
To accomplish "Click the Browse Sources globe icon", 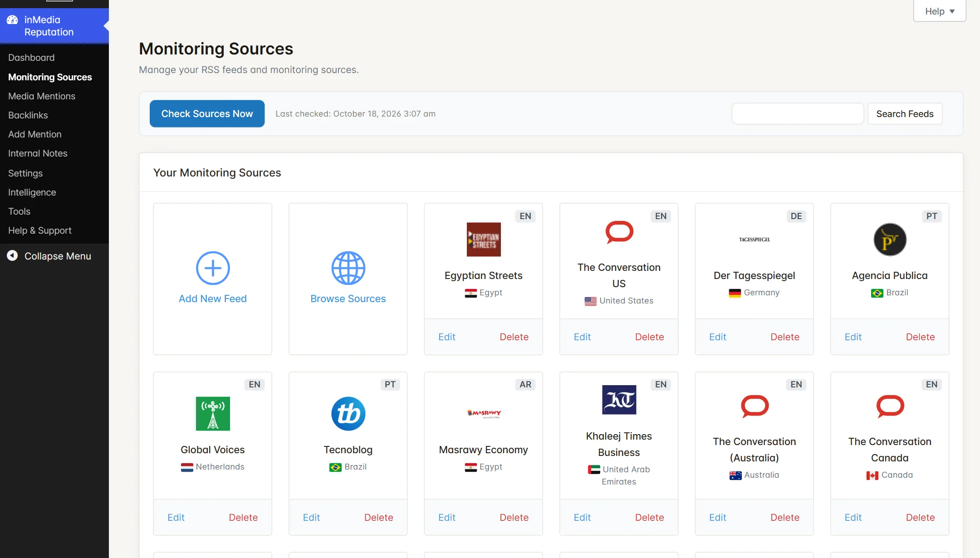I will click(x=348, y=268).
